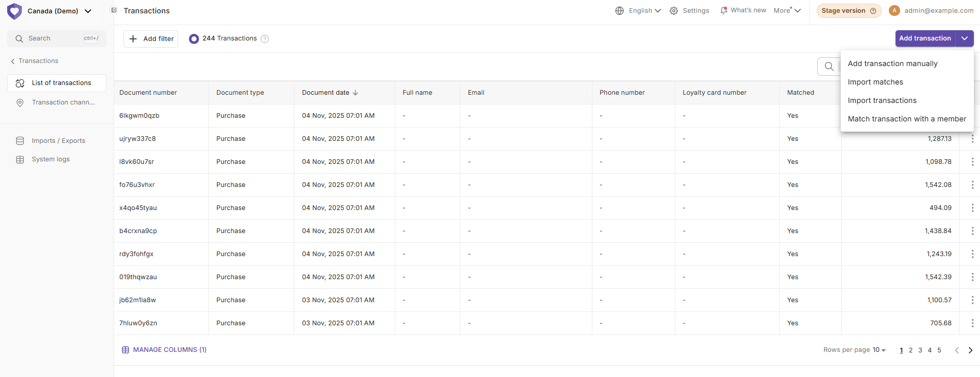
Task: Open System logs from the sidebar
Action: point(51,159)
